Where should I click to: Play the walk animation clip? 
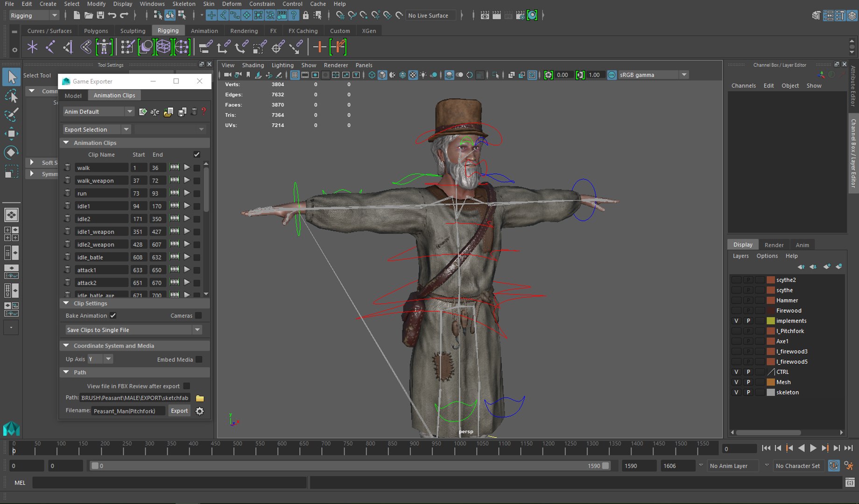pos(187,168)
